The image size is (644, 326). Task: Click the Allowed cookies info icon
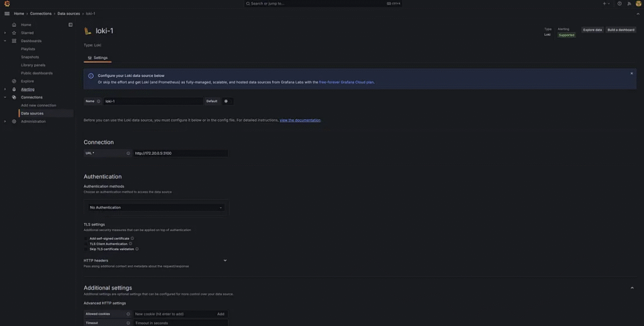(x=128, y=314)
